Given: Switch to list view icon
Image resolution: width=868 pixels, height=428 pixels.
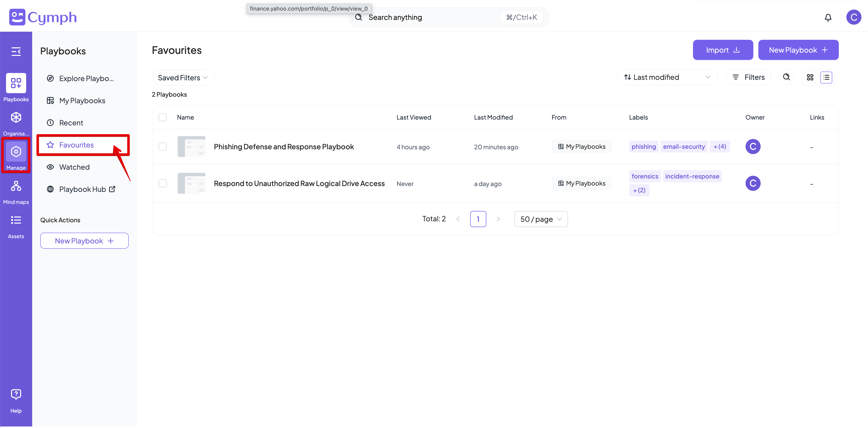Looking at the screenshot, I should (826, 78).
